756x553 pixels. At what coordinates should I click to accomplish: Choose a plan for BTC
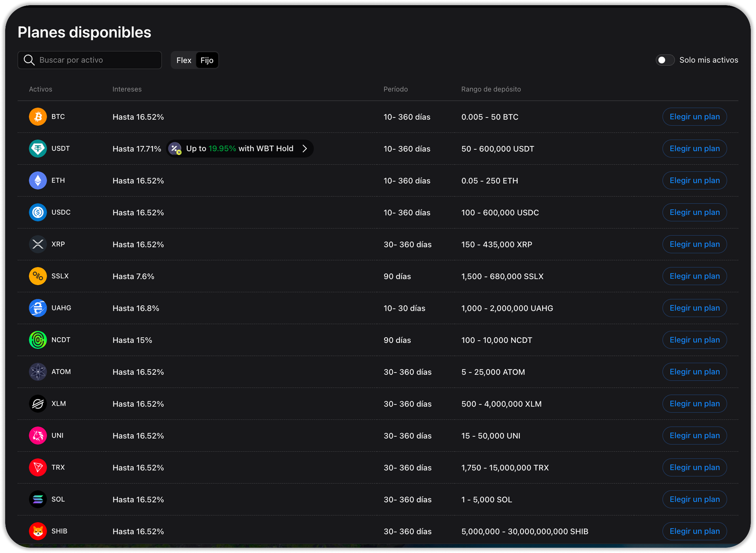click(x=694, y=117)
